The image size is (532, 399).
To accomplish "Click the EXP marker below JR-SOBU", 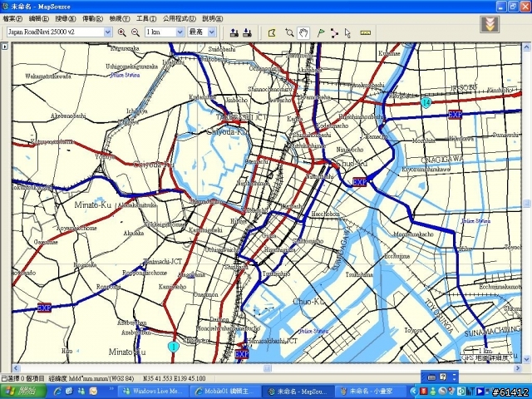I will (455, 115).
